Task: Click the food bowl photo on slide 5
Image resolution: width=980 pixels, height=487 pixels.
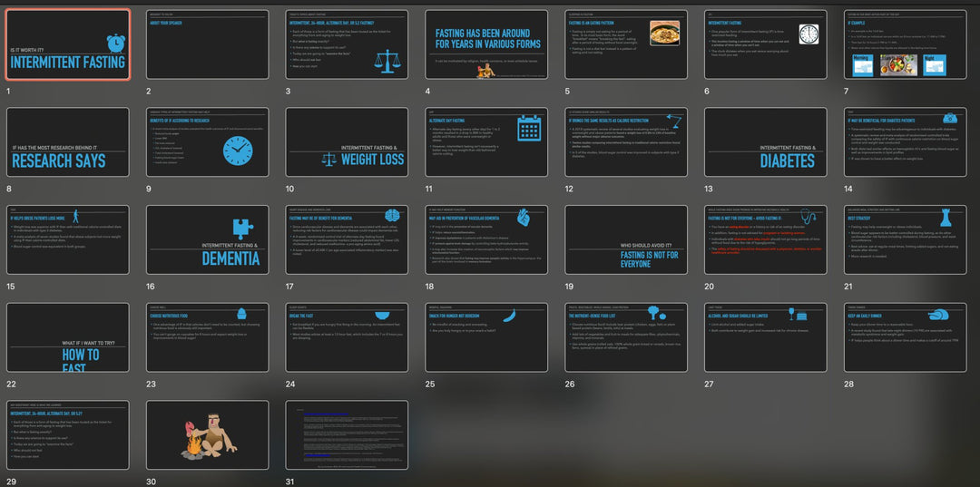Action: coord(664,34)
